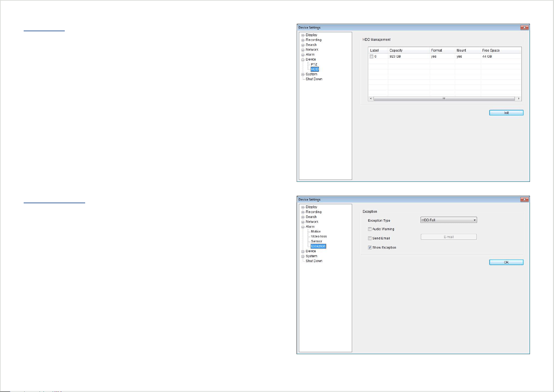Select Sensor under Alarm in tree
554x392 pixels.
(316, 241)
